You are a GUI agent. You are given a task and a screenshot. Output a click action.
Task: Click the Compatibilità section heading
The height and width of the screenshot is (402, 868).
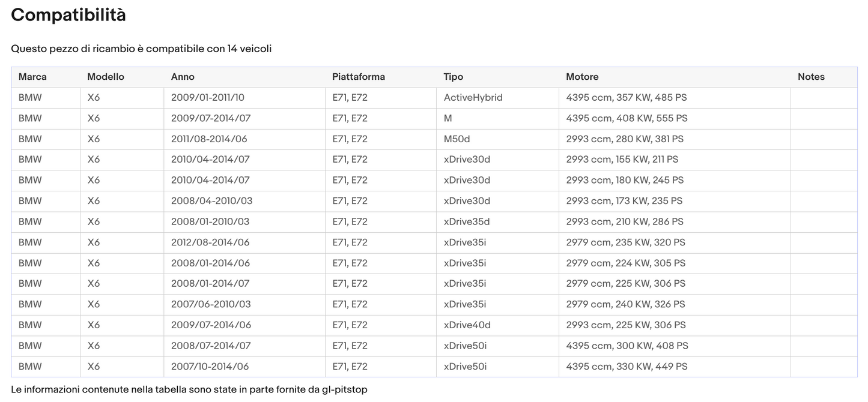pos(68,15)
